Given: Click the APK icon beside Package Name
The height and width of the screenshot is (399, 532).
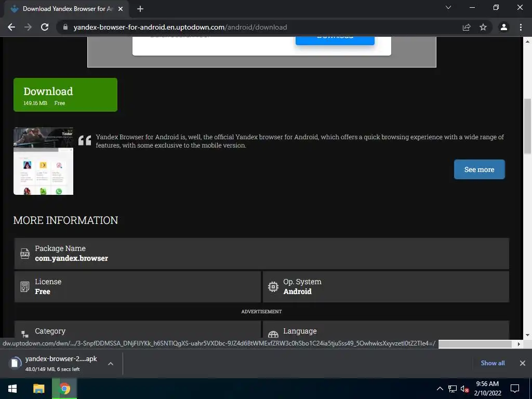Looking at the screenshot, I should (25, 254).
